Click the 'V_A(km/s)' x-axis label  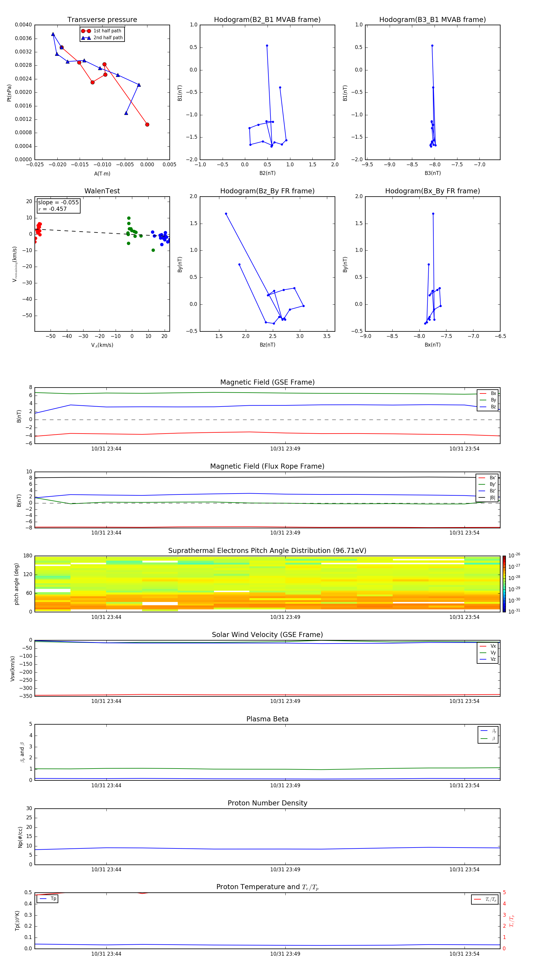102,345
